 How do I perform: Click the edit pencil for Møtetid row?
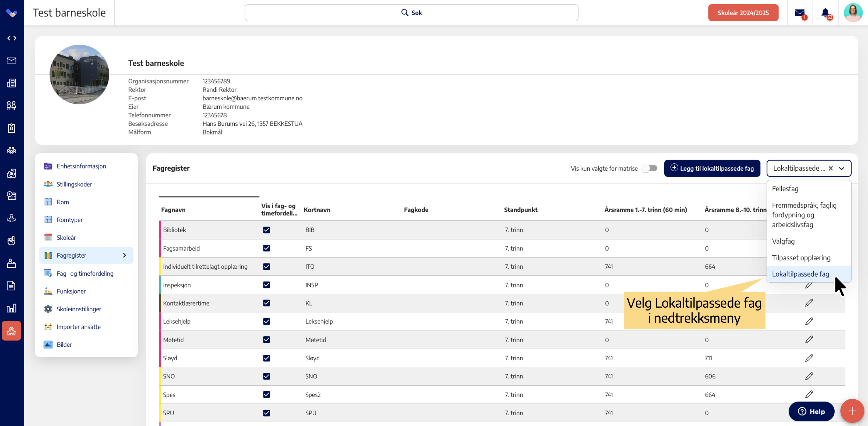[809, 340]
